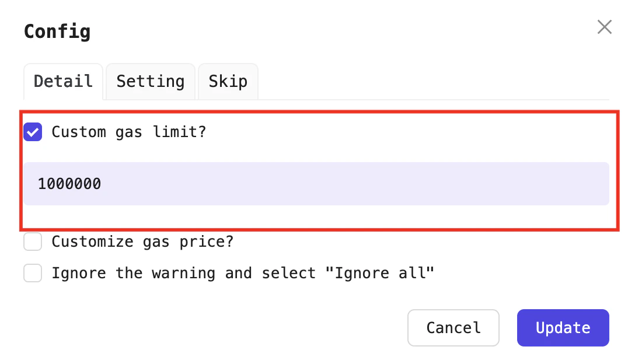Select the checked Custom gas limit checkmark icon
The image size is (628, 364).
click(x=33, y=132)
